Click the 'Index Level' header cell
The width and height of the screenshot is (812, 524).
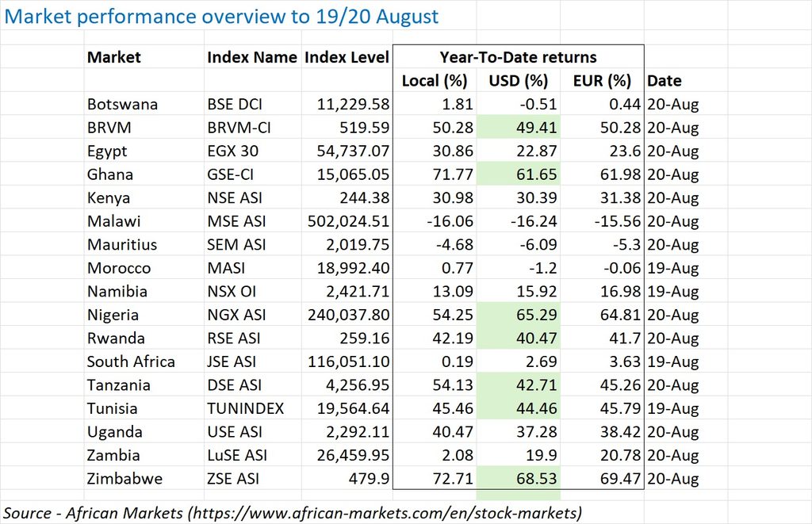pos(347,57)
